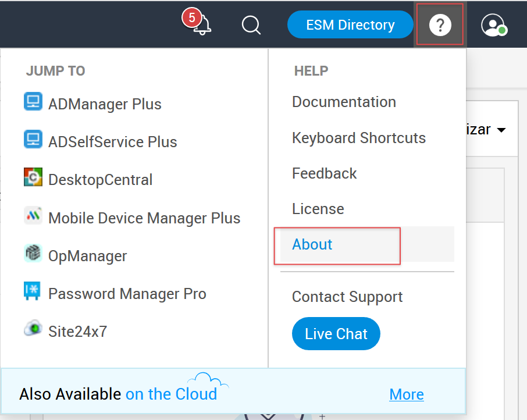Image resolution: width=527 pixels, height=420 pixels.
Task: Click the search magnifier icon
Action: pos(251,25)
